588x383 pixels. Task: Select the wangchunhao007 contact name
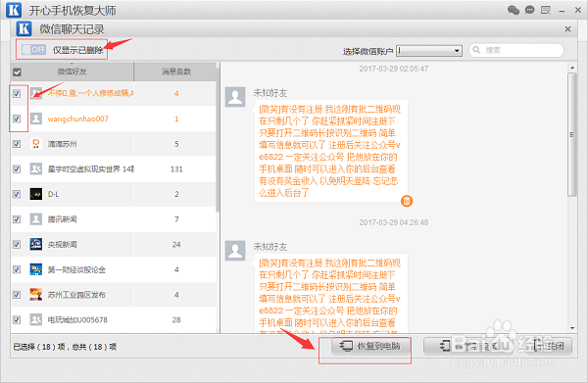pyautogui.click(x=78, y=119)
